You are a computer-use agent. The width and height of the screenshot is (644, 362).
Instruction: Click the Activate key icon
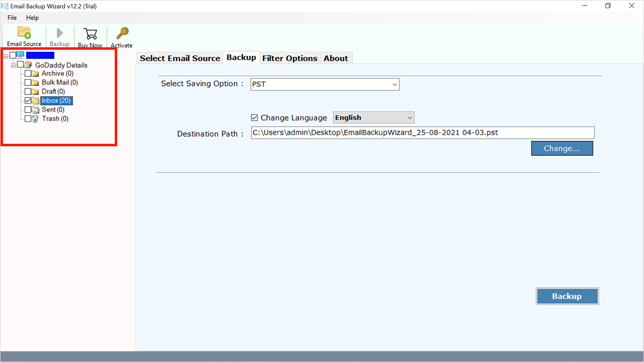coord(122,34)
